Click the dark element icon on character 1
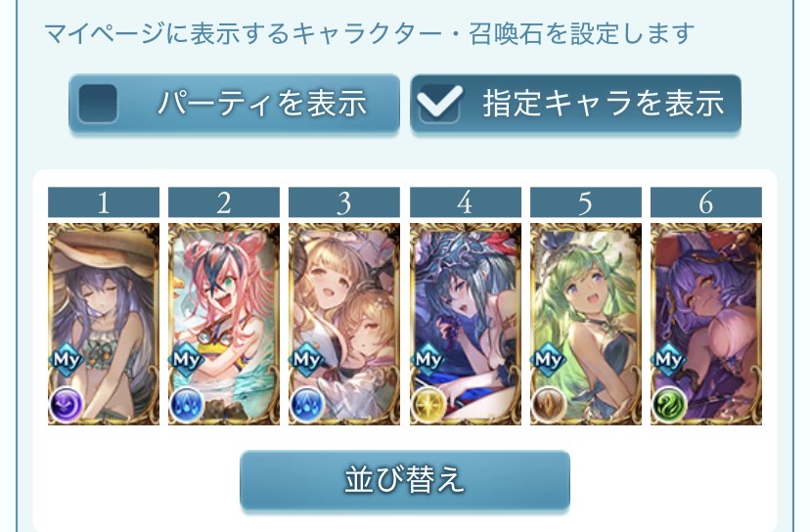The width and height of the screenshot is (810, 532). tap(67, 405)
